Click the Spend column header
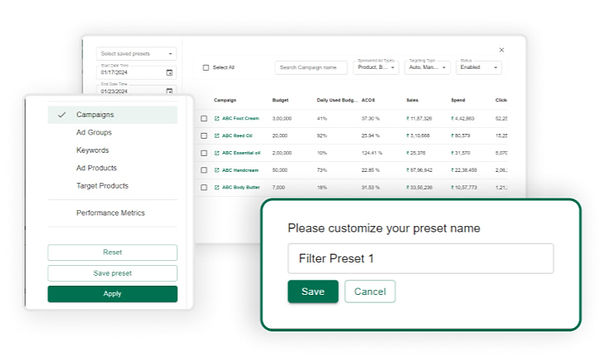This screenshot has width=600, height=363. pyautogui.click(x=458, y=100)
